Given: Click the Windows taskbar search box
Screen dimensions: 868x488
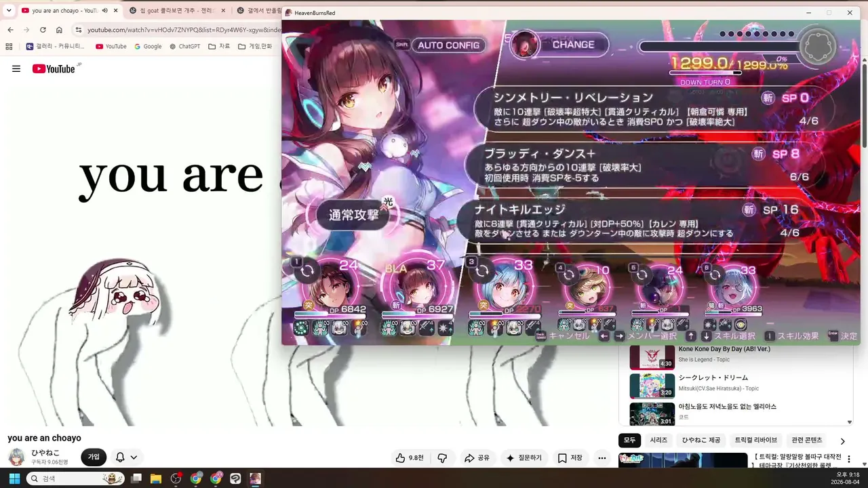Looking at the screenshot, I should click(x=75, y=479).
